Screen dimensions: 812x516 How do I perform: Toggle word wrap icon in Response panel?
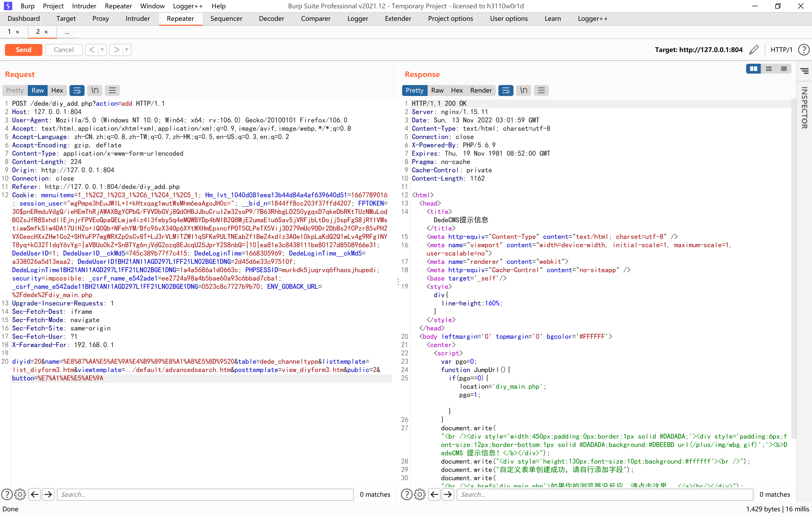pos(506,90)
